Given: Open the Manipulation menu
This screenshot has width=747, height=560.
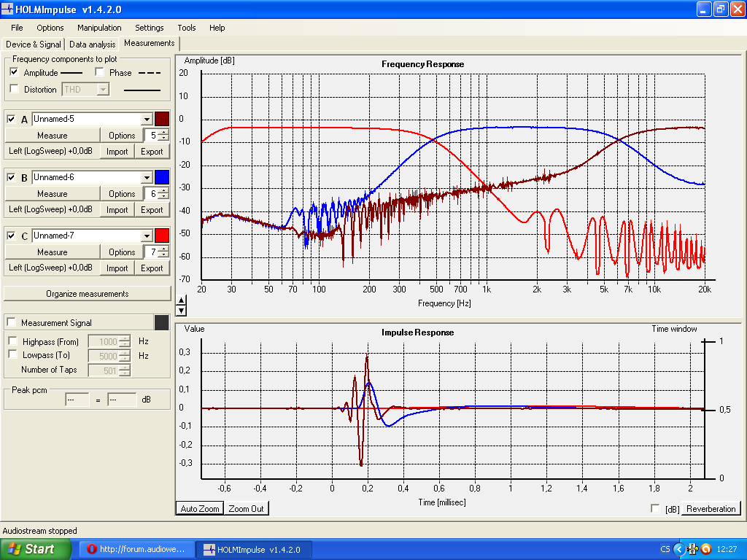Looking at the screenshot, I should 99,28.
